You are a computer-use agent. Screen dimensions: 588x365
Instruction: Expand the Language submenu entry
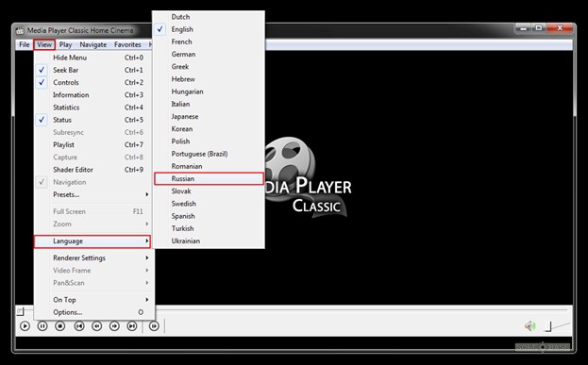pos(92,241)
